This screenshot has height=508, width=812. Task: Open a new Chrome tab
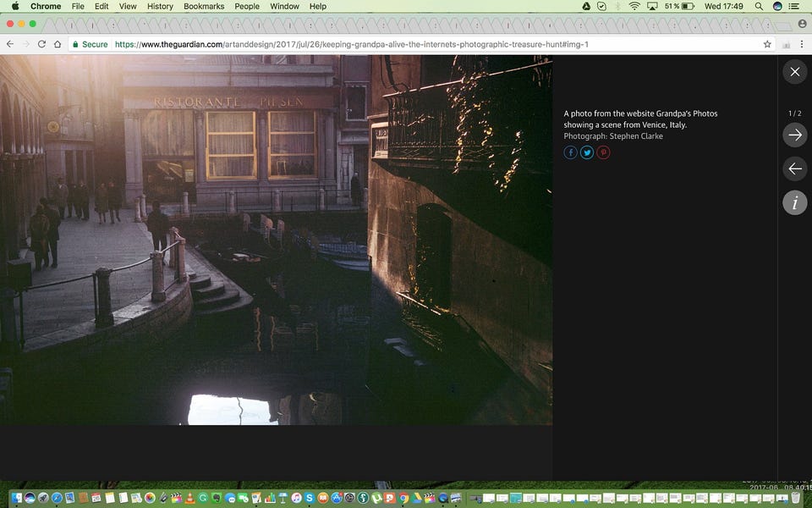pos(783,25)
